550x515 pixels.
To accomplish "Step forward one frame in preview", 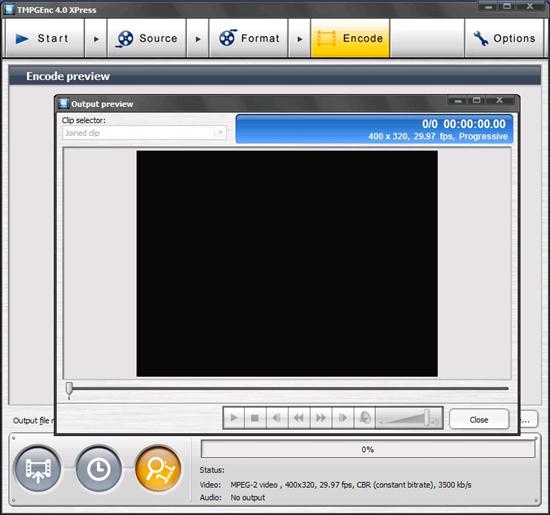I will 343,418.
